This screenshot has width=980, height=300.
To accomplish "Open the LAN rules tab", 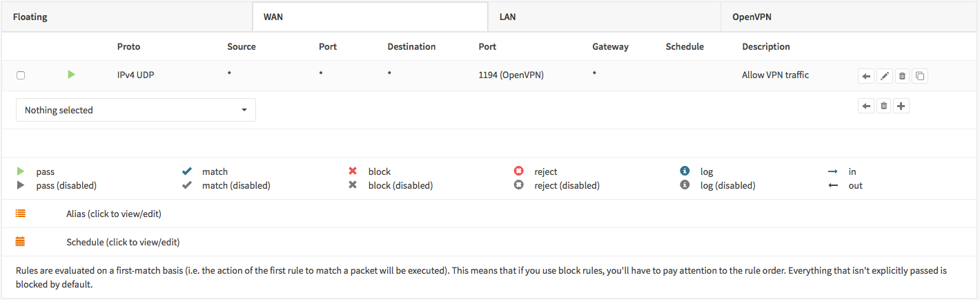I will 507,17.
